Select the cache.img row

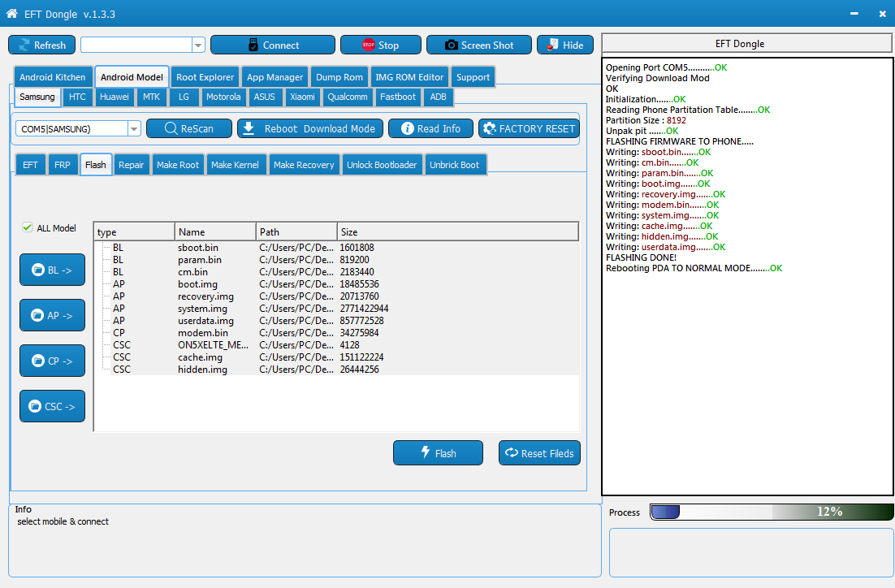(337, 357)
